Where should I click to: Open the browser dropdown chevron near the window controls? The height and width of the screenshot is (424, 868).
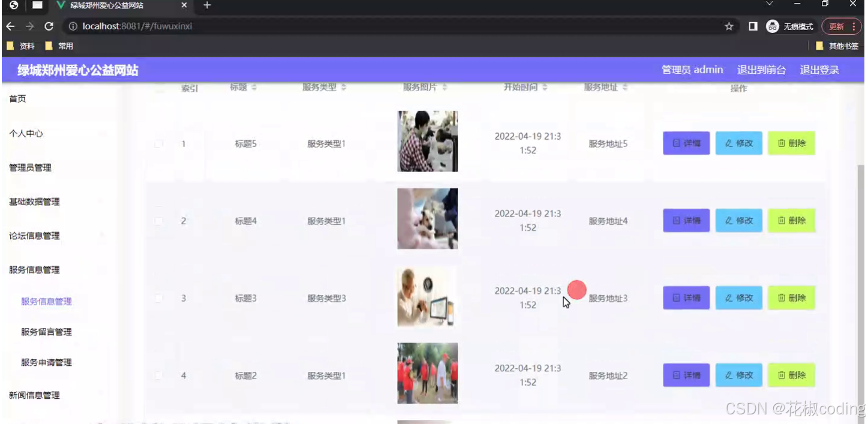point(770,4)
